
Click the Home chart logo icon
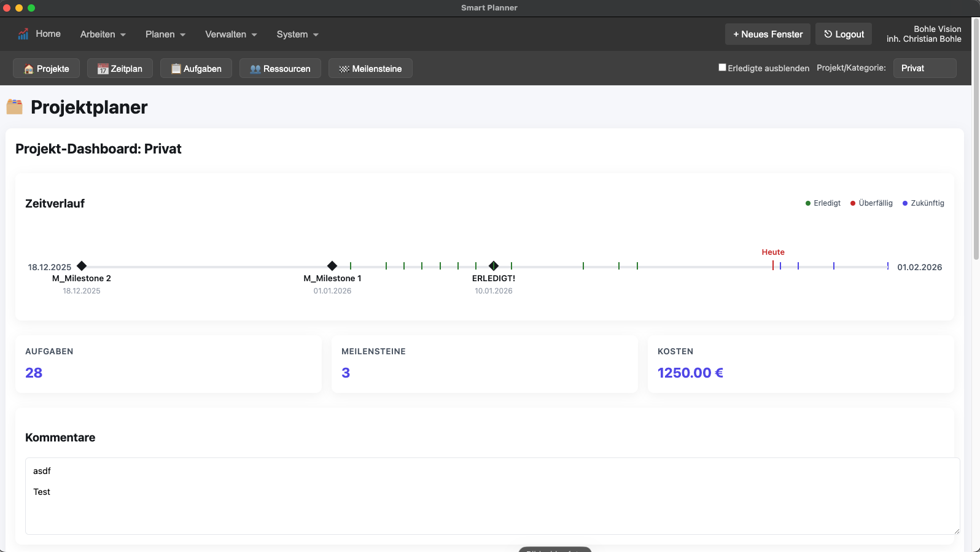(x=23, y=34)
